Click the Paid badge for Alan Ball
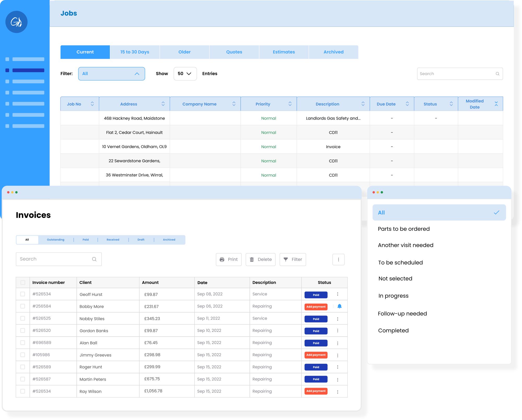522x420 pixels. pos(316,343)
